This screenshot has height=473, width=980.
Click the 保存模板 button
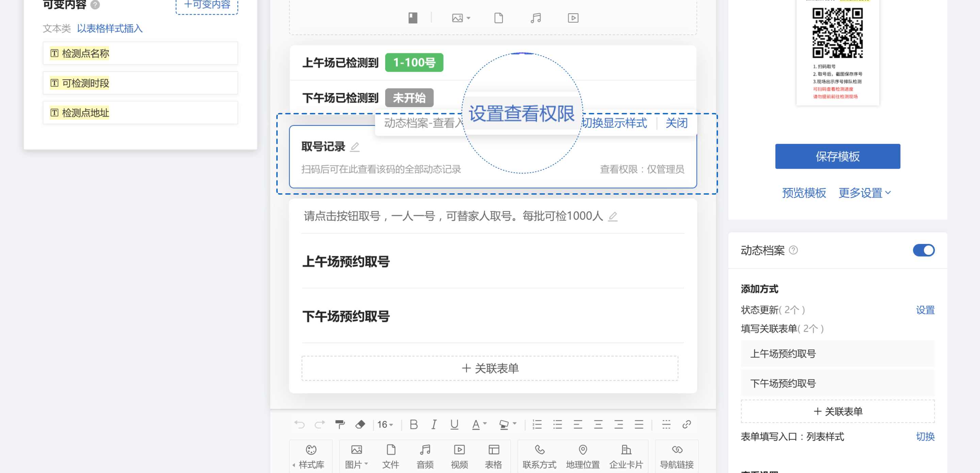click(837, 157)
